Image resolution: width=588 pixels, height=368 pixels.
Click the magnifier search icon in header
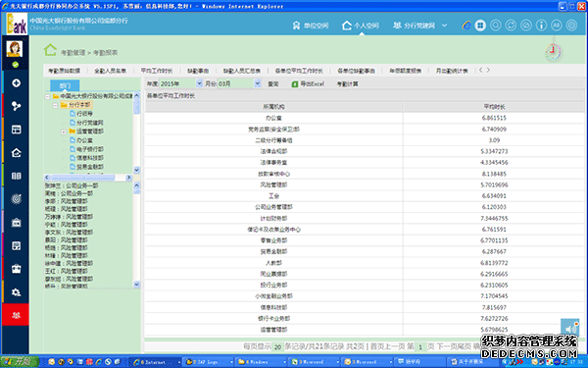(x=496, y=26)
